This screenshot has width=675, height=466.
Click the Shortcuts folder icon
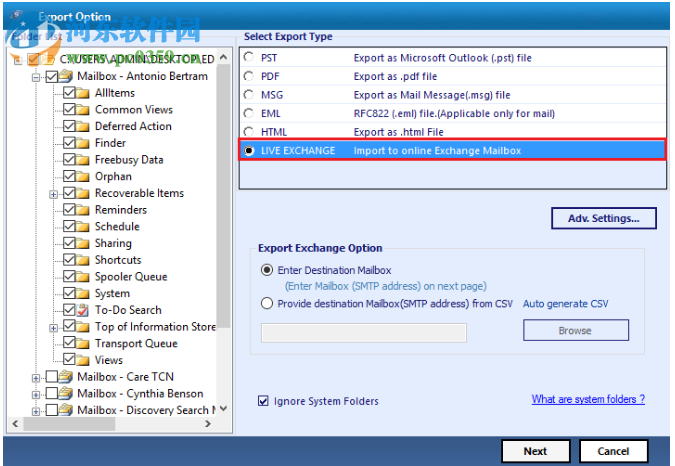[83, 260]
